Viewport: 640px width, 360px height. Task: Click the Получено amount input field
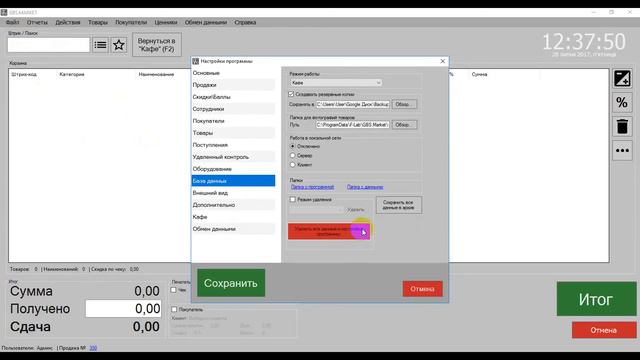(x=123, y=309)
